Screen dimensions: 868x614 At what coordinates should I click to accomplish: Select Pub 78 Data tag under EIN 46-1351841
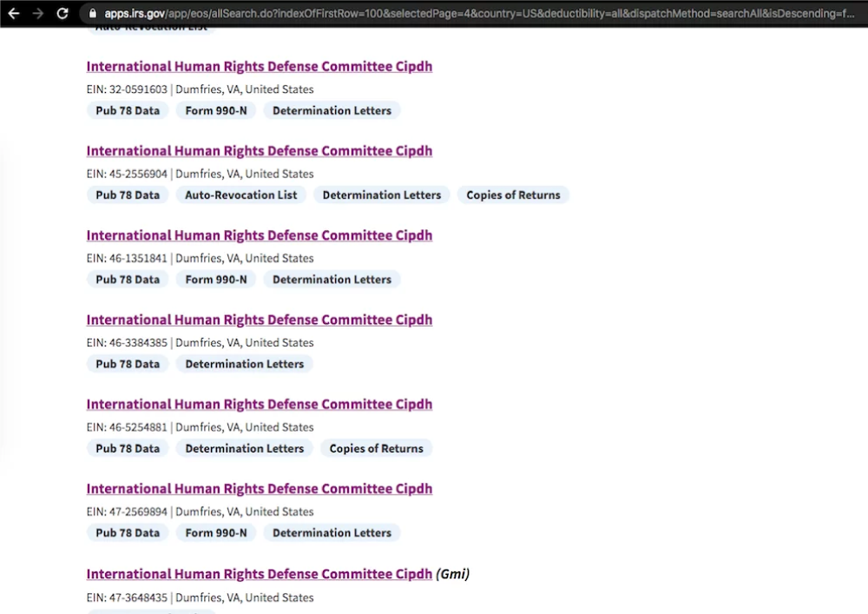tap(128, 280)
